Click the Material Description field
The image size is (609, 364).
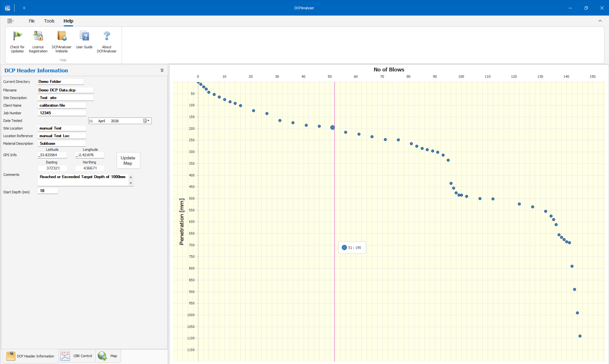[62, 143]
